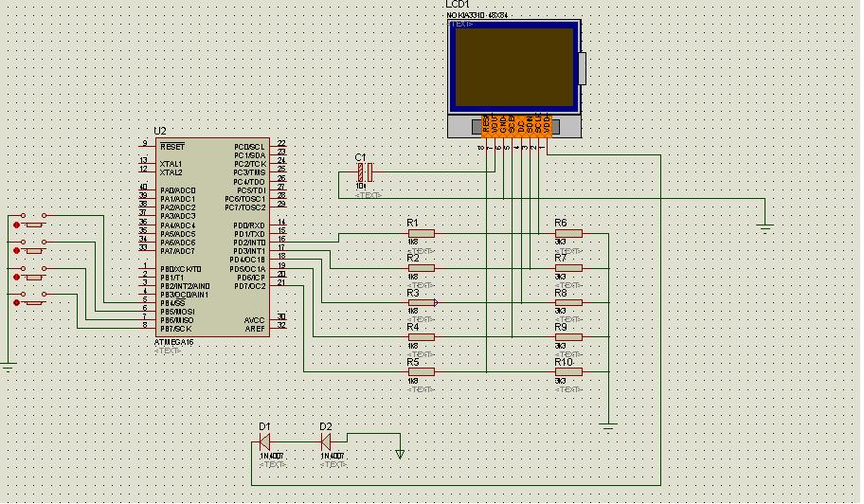
Task: Click the AREF pin label
Action: (x=255, y=329)
